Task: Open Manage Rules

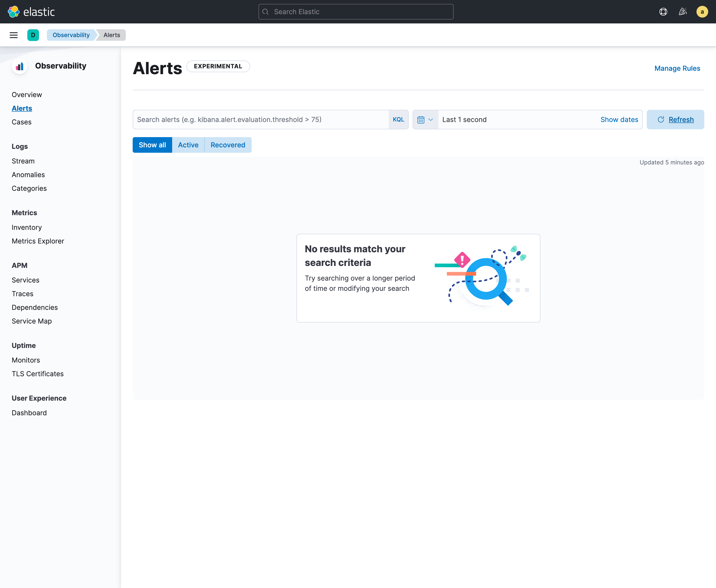Action: (677, 68)
